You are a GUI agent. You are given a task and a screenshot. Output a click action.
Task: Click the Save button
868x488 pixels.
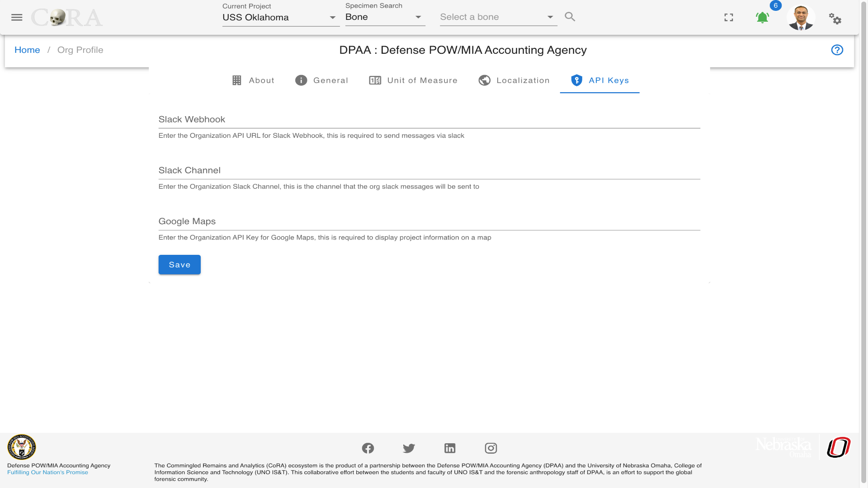click(179, 265)
